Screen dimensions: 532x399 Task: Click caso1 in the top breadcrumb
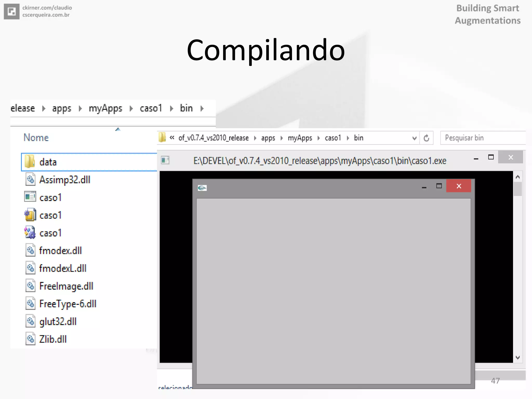coord(151,108)
